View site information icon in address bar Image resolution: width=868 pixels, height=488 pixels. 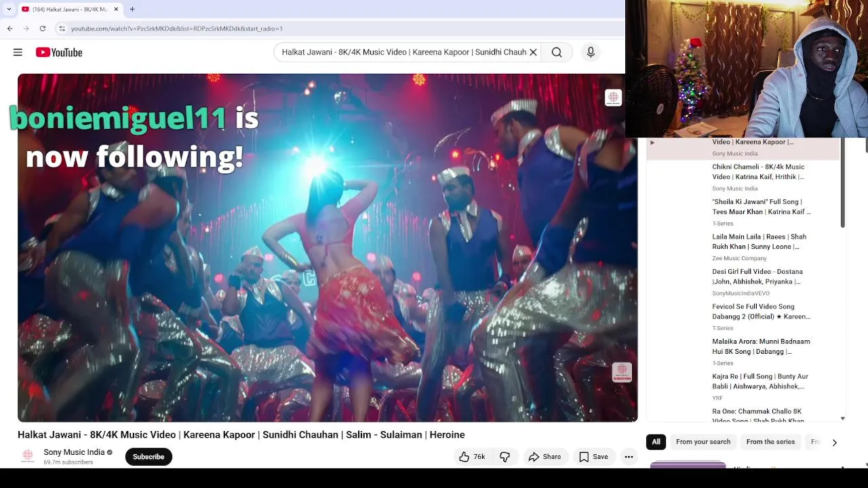tap(62, 28)
